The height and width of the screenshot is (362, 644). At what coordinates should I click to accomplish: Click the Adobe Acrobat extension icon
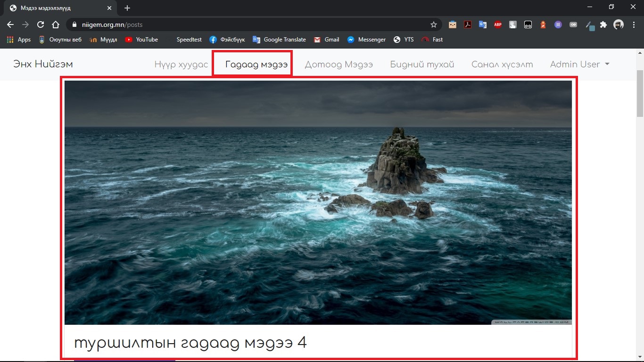(467, 25)
